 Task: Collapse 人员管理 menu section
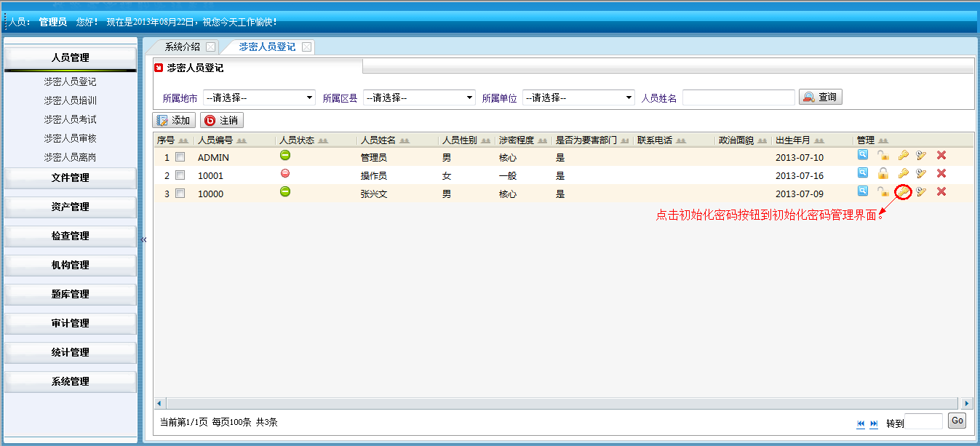point(71,58)
